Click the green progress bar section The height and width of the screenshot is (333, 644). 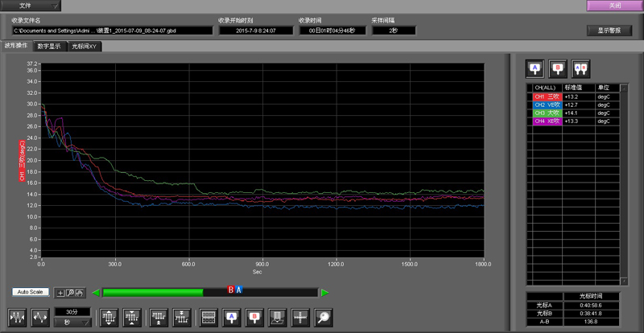[153, 292]
